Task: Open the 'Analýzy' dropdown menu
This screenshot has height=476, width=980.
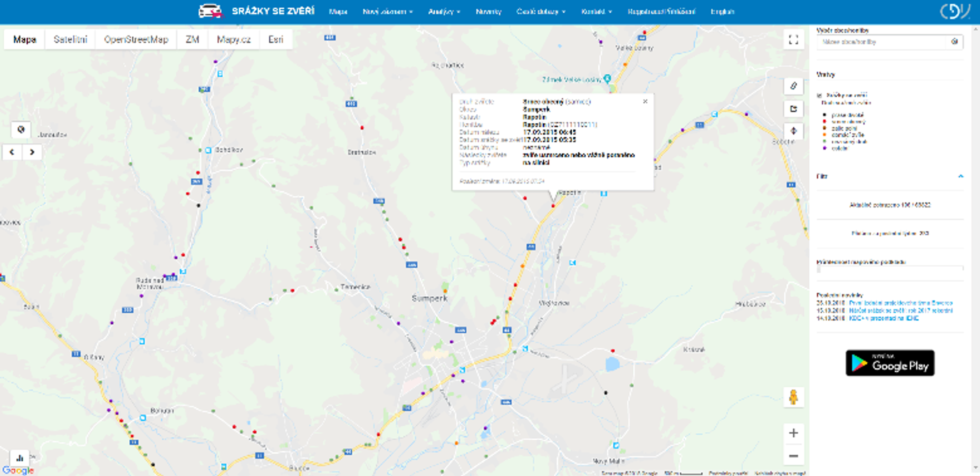Action: (444, 12)
